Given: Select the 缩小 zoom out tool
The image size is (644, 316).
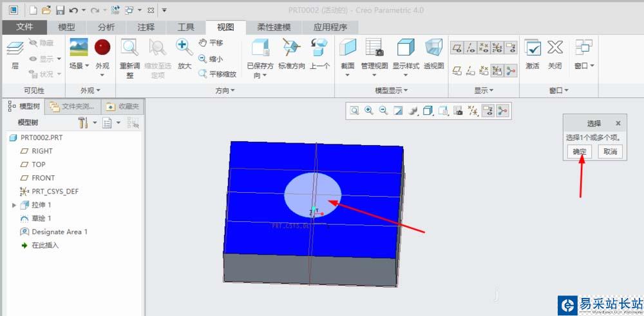Looking at the screenshot, I should tap(211, 59).
